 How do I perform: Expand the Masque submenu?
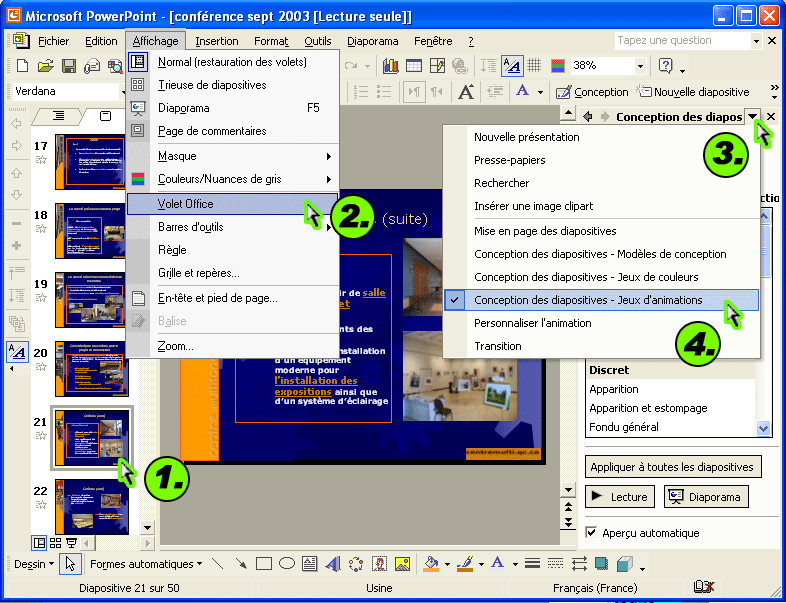[x=233, y=156]
